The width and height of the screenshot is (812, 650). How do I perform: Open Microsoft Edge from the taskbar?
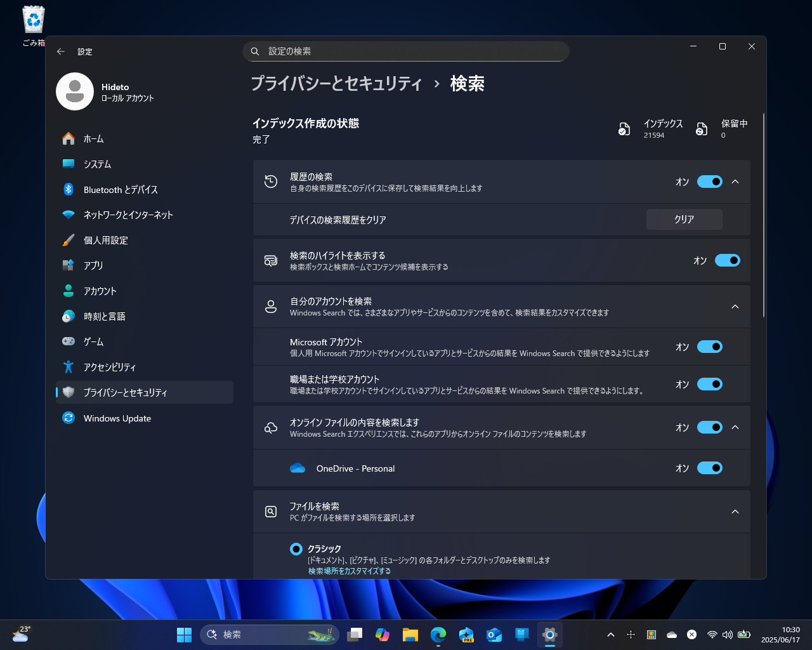pos(438,634)
